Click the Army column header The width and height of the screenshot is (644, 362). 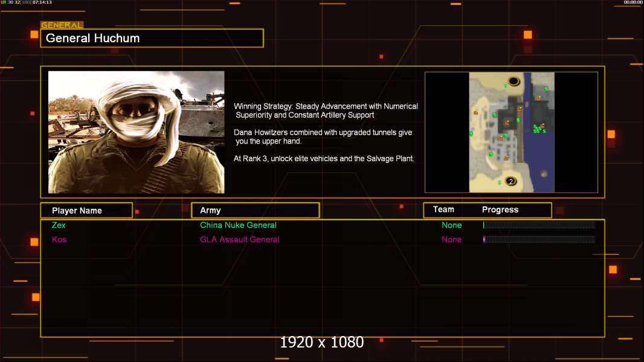click(256, 211)
